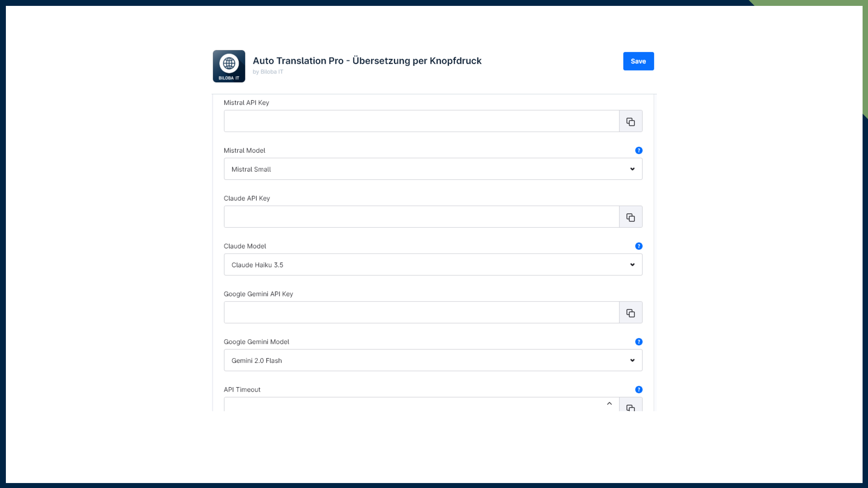Image resolution: width=868 pixels, height=488 pixels.
Task: Click the Biloba IT globe logo
Action: (229, 66)
